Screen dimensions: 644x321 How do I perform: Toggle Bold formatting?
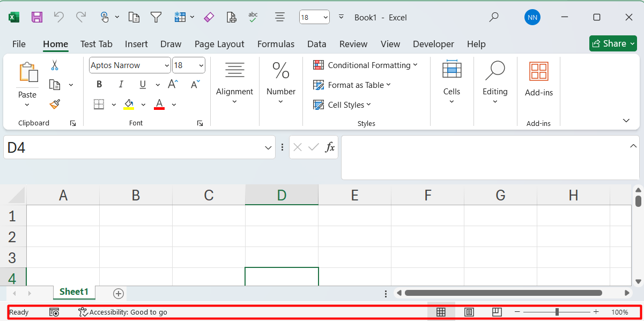99,84
